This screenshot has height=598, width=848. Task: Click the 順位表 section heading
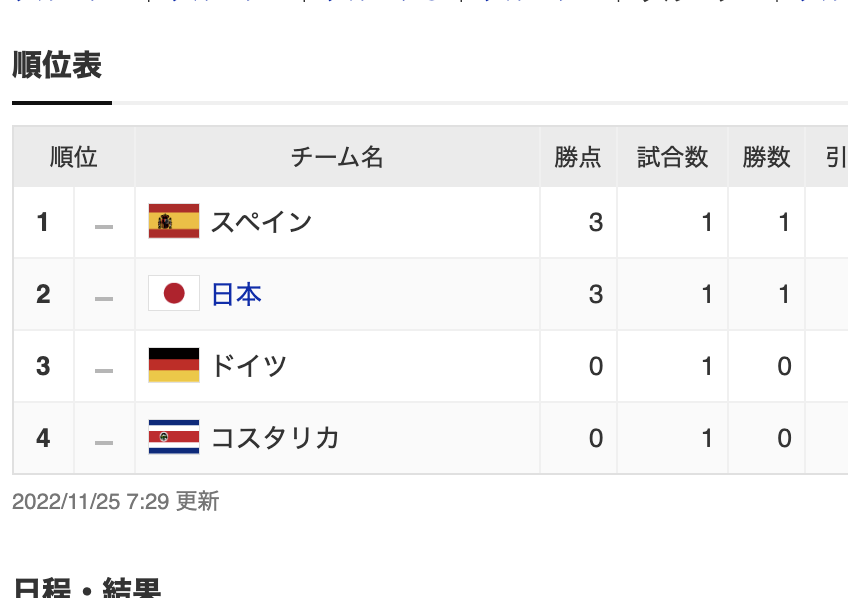[57, 65]
